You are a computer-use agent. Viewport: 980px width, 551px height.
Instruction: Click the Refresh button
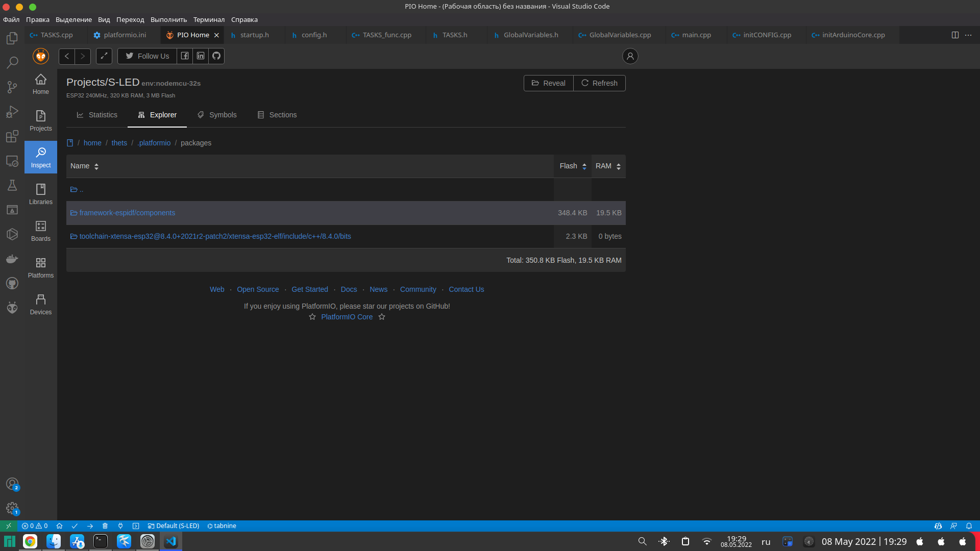[600, 83]
